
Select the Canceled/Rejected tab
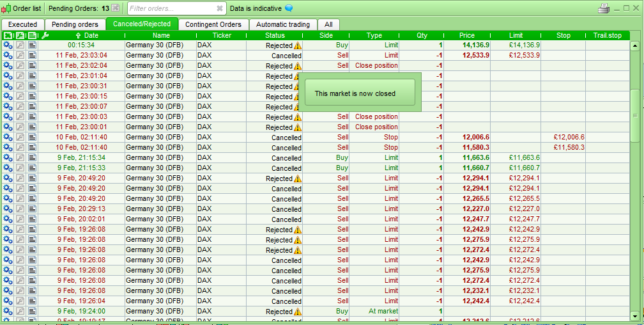click(x=142, y=24)
